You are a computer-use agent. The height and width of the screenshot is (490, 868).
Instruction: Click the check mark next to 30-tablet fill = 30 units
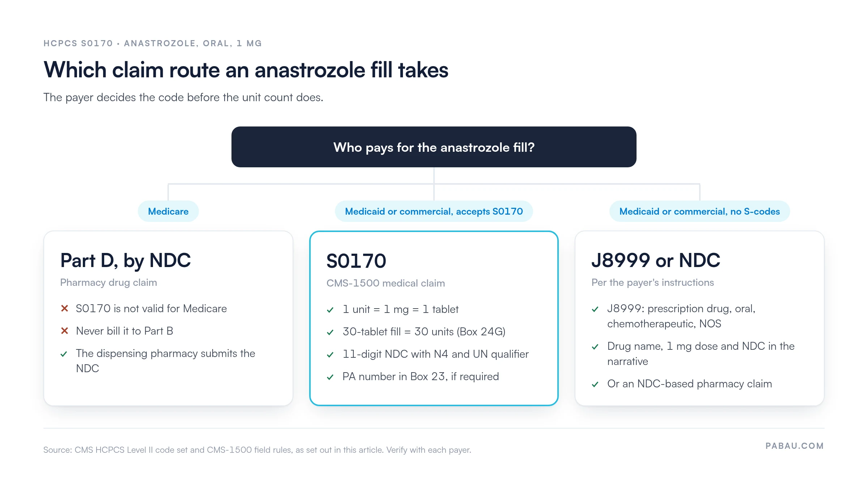pyautogui.click(x=330, y=332)
